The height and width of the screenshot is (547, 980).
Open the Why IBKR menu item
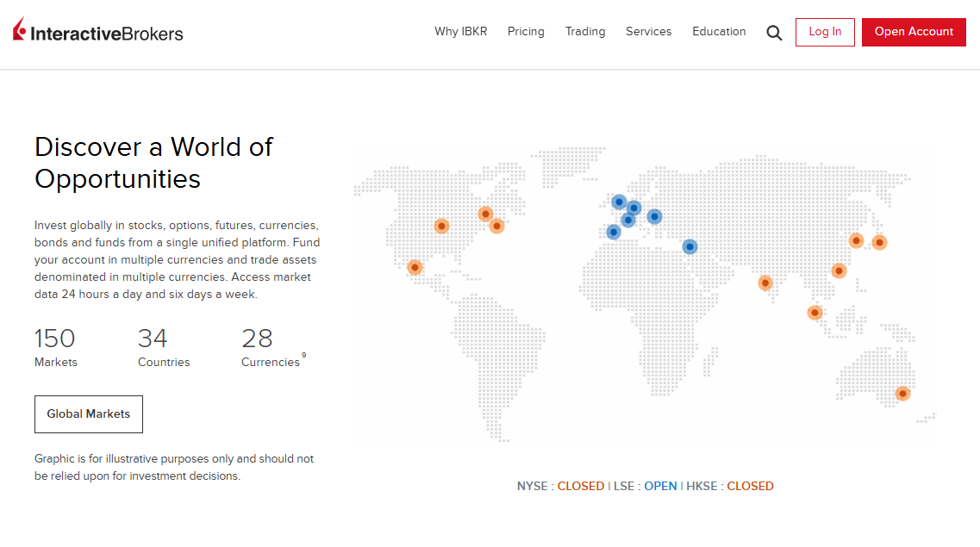[460, 32]
